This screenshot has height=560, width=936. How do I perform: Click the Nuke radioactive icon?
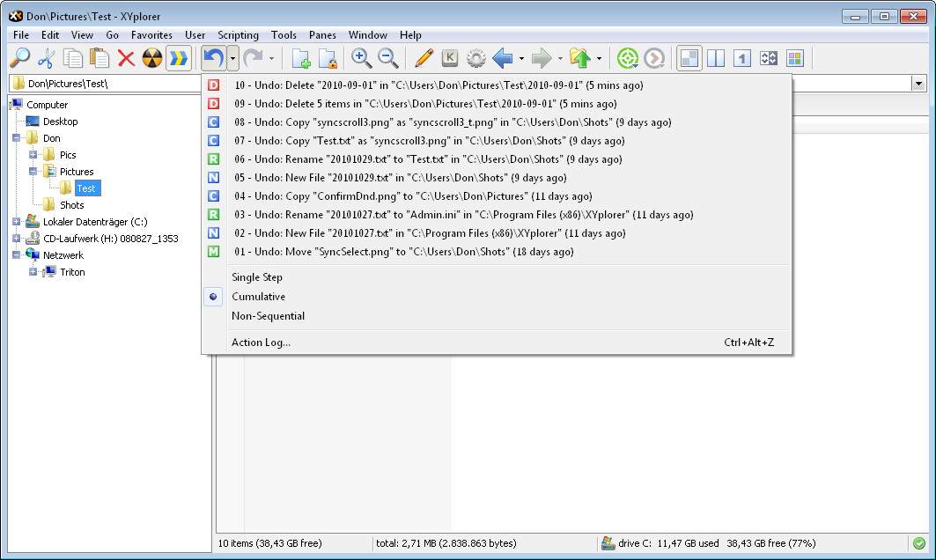(152, 58)
